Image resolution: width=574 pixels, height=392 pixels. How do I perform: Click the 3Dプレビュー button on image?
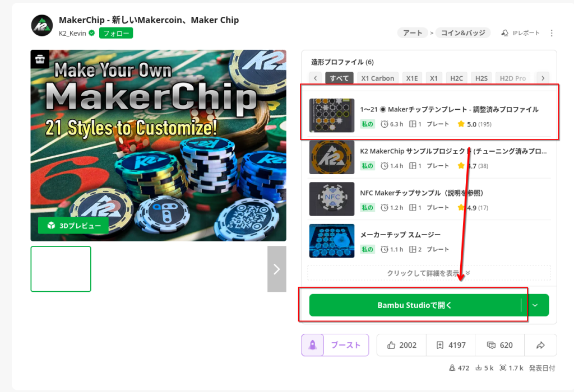[x=73, y=226]
